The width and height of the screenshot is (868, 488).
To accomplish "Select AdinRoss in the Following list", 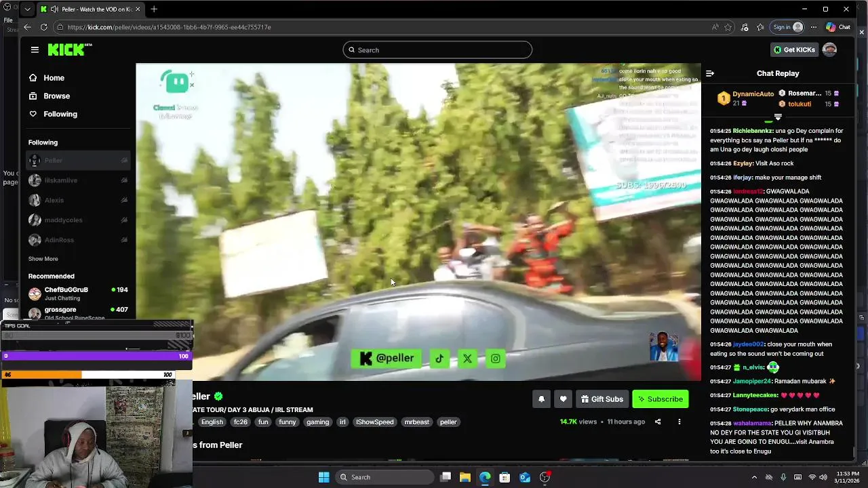I will click(78, 240).
